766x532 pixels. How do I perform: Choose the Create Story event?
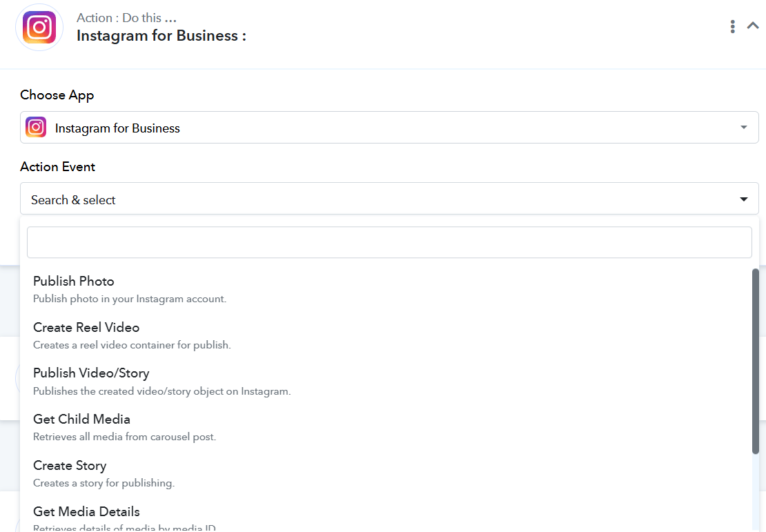70,466
